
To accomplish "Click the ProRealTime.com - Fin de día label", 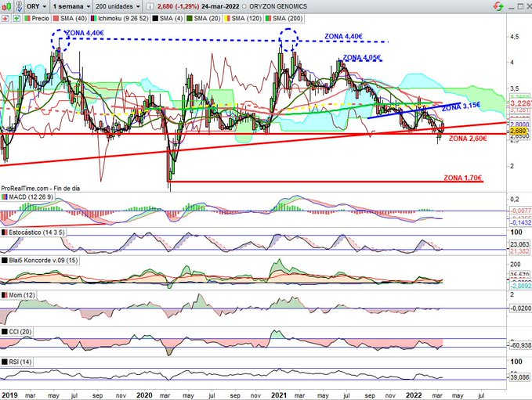I will point(41,188).
